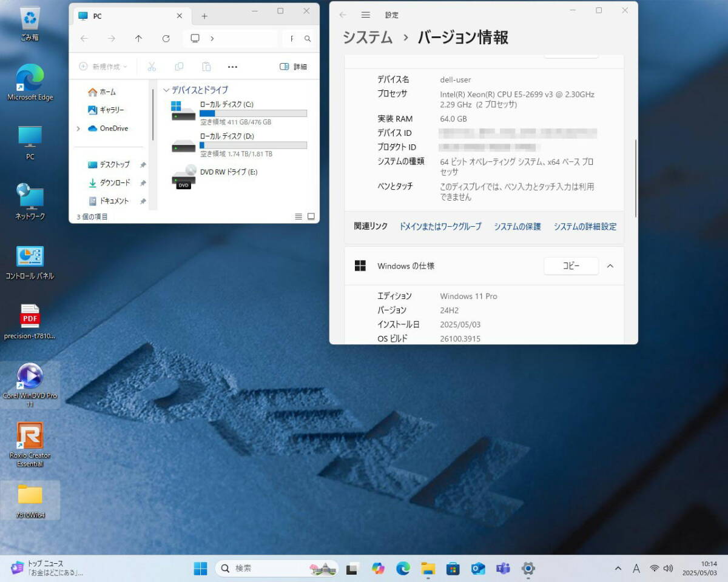Open the System protection link

[x=517, y=227]
